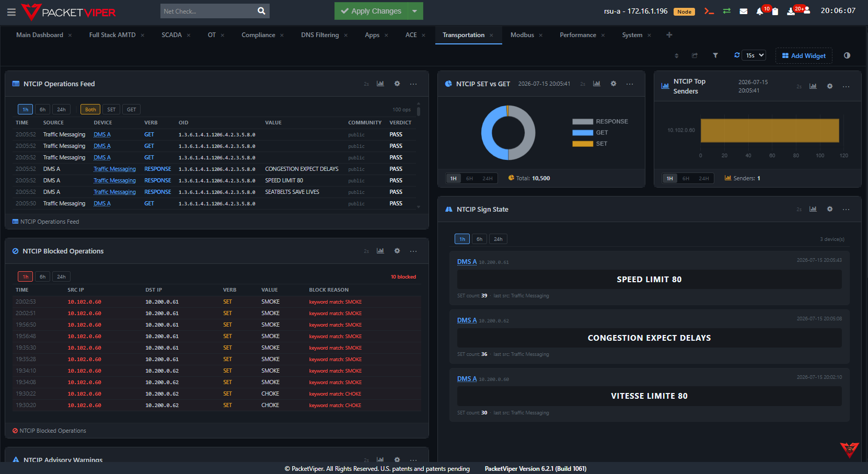Add a new dashboard tab with plus

[669, 35]
